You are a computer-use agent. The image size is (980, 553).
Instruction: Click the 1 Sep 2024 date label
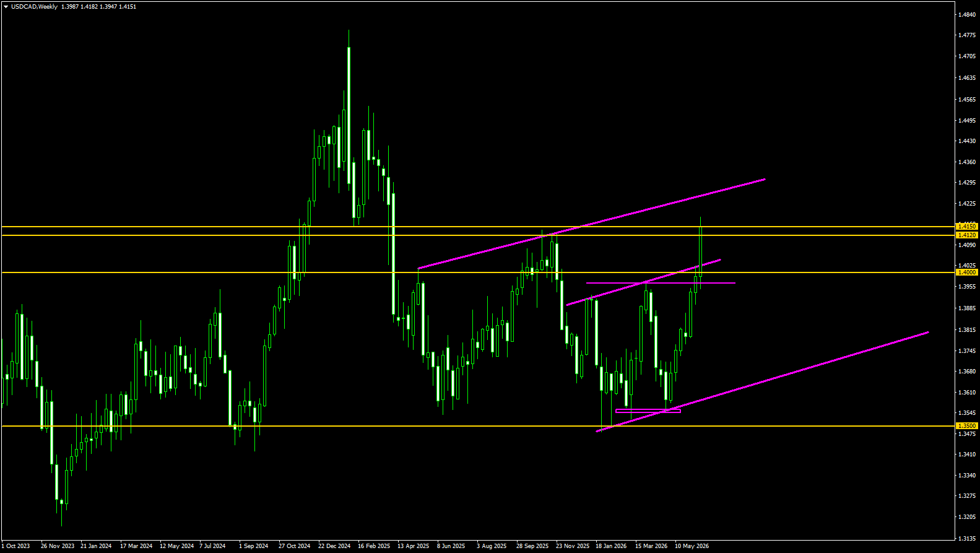pos(254,546)
